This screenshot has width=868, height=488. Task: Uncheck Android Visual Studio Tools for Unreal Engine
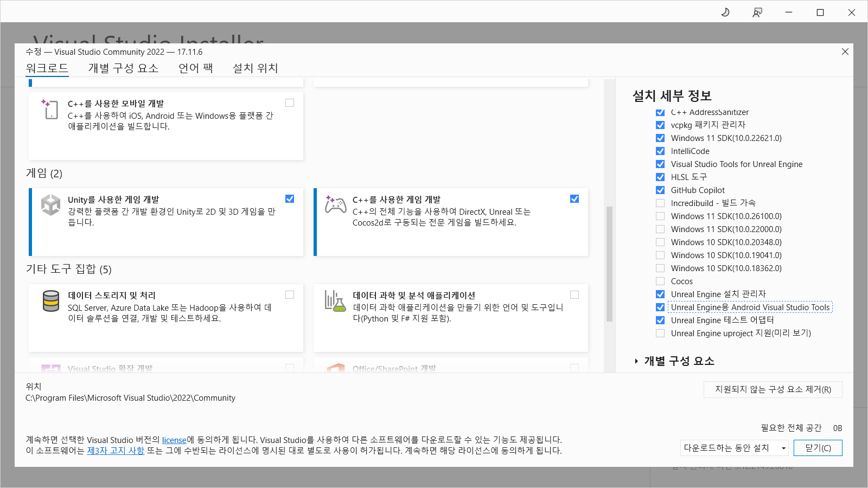point(660,307)
